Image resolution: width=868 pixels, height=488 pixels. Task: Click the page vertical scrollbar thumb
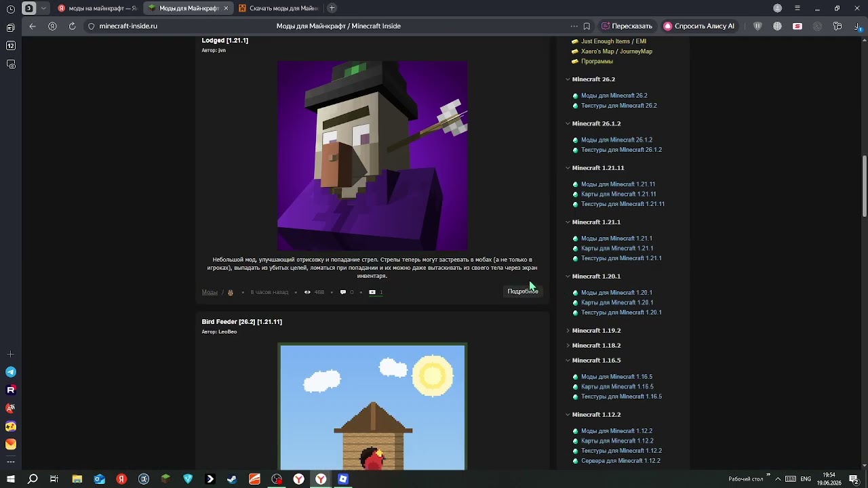click(865, 186)
